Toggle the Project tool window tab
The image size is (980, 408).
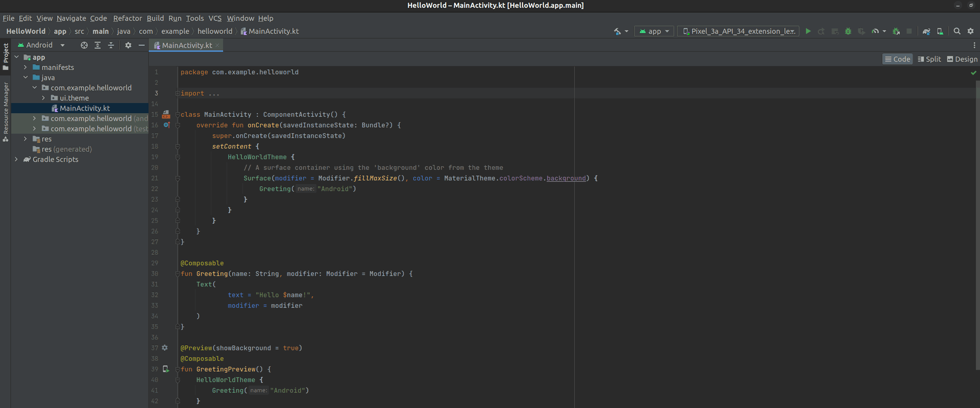[x=6, y=57]
